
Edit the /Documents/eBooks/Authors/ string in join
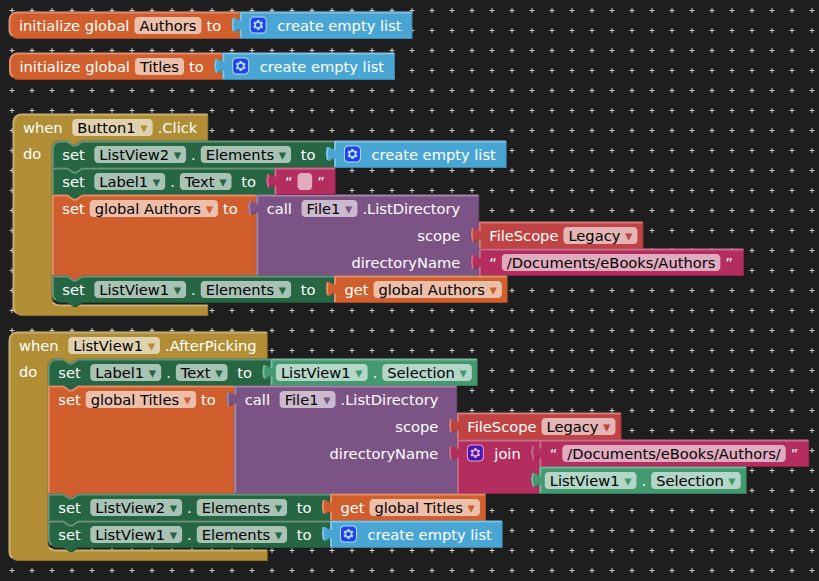coord(674,454)
